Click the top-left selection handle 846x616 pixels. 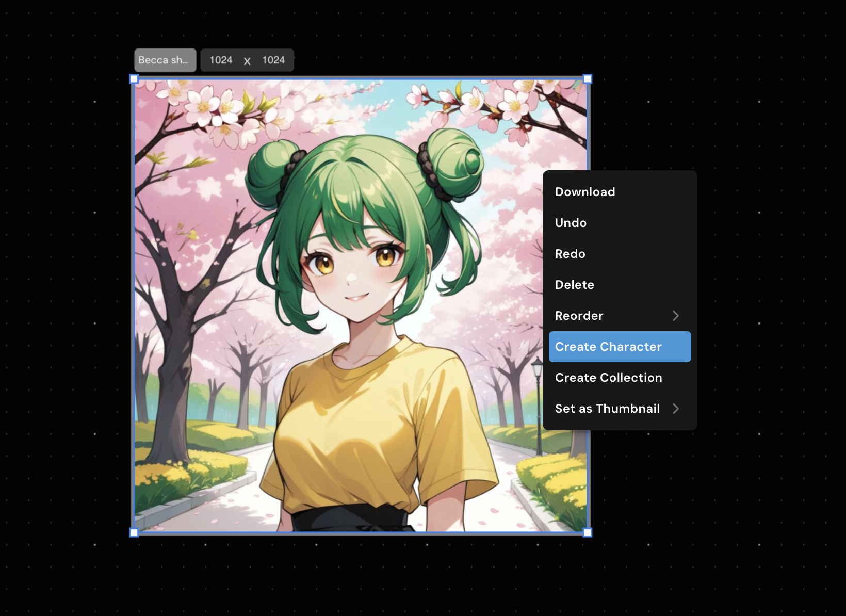click(x=134, y=78)
